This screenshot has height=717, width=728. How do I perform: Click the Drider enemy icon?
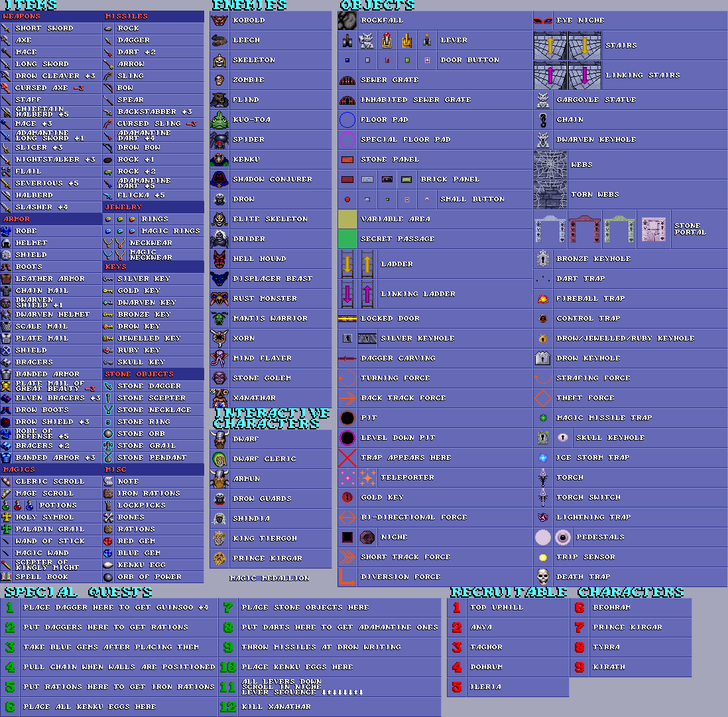coord(219,239)
